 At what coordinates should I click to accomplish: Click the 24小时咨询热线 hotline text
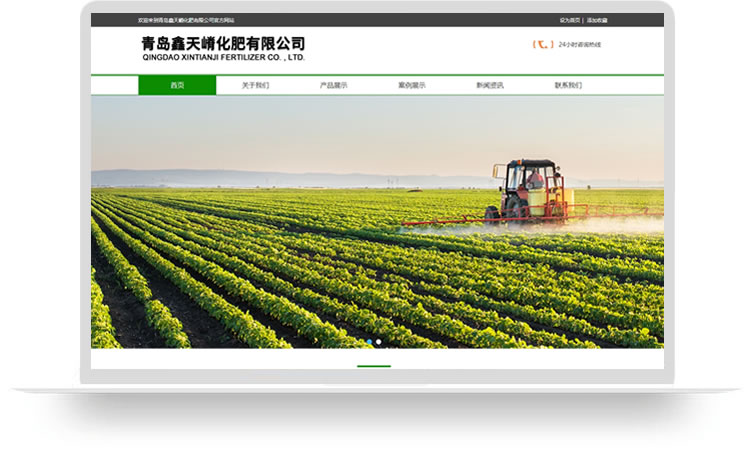[x=580, y=45]
